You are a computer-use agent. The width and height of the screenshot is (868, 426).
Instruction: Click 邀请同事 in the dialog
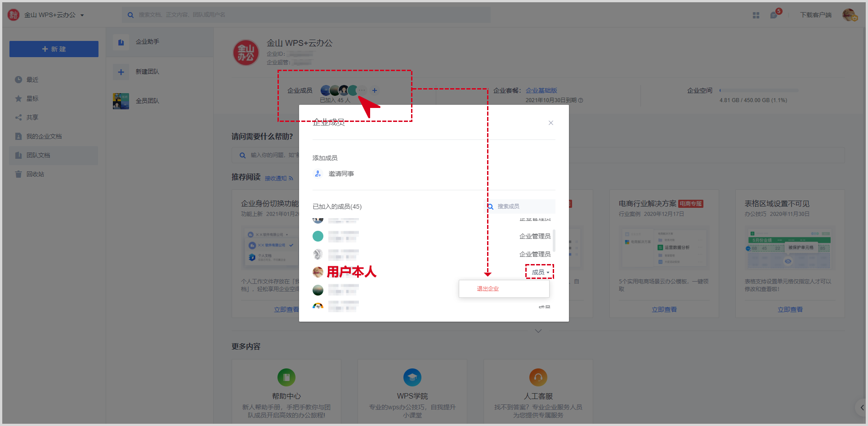point(341,174)
